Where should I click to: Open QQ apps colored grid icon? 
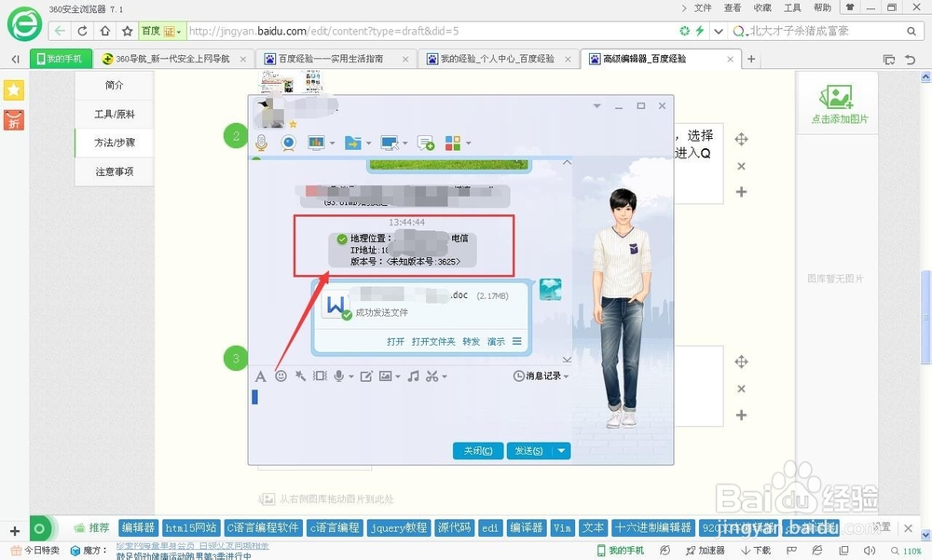point(453,143)
